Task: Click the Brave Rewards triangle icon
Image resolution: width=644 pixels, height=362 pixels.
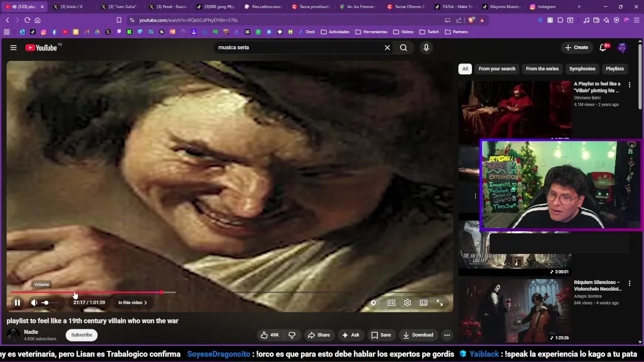Action: 482,20
